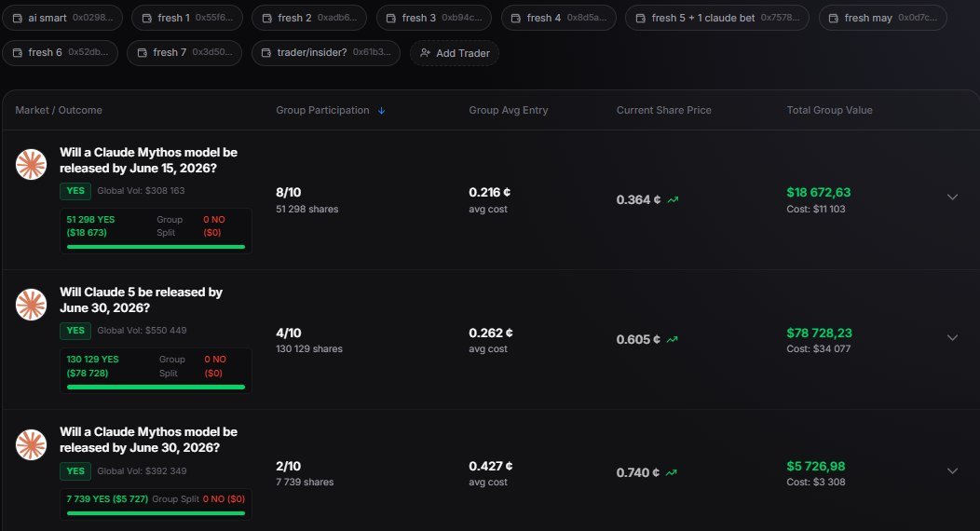Click the 8/10 group participation value
Viewport: 980px width, 531px height.
(289, 193)
